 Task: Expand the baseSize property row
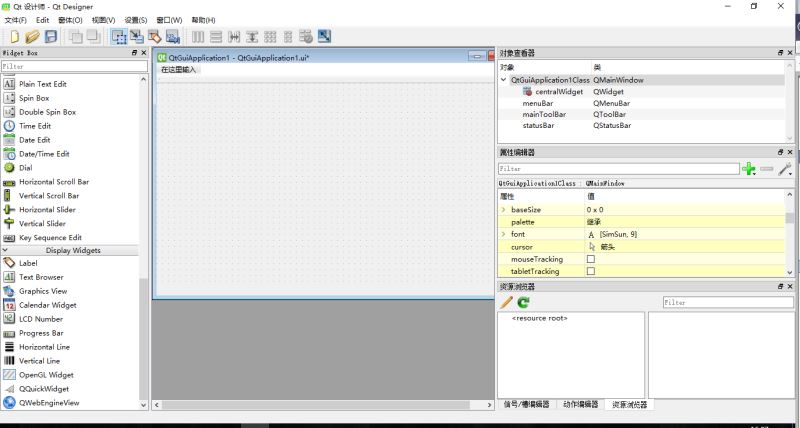[x=504, y=210]
